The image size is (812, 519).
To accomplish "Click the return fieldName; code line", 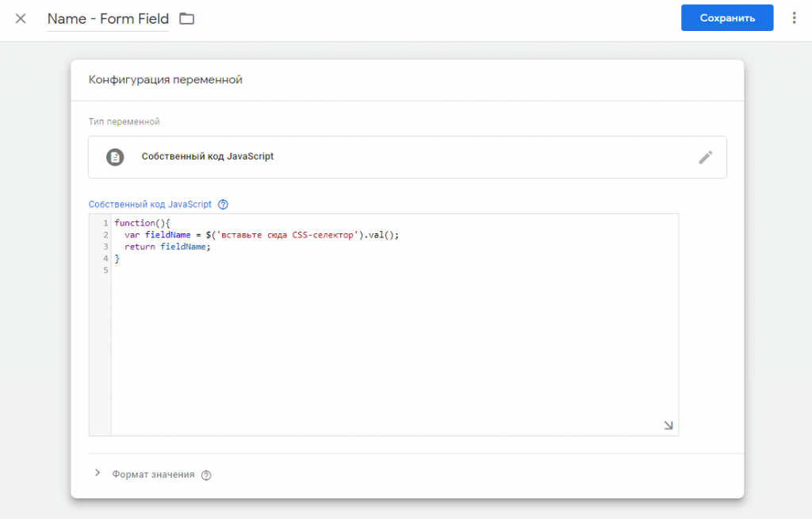I will 168,247.
